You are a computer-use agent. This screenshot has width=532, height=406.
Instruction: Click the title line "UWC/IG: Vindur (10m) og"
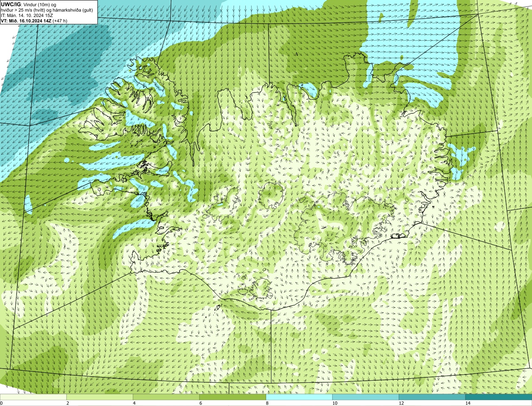click(29, 4)
